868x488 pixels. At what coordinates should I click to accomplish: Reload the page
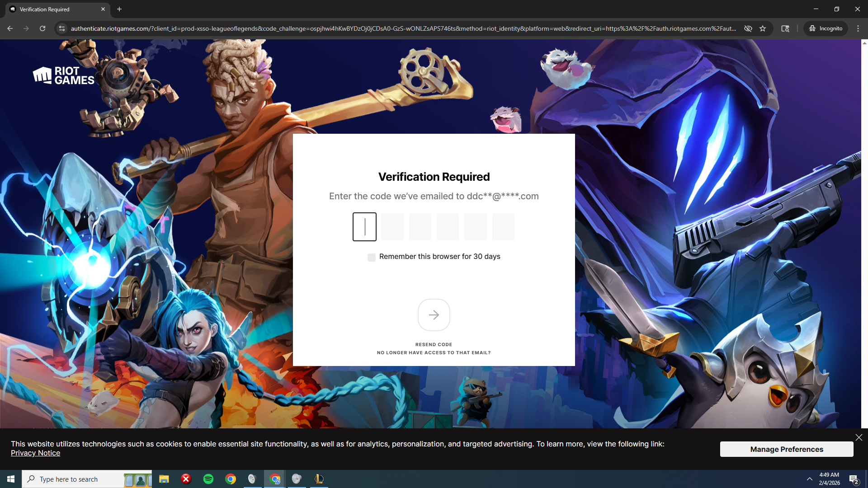pyautogui.click(x=42, y=28)
